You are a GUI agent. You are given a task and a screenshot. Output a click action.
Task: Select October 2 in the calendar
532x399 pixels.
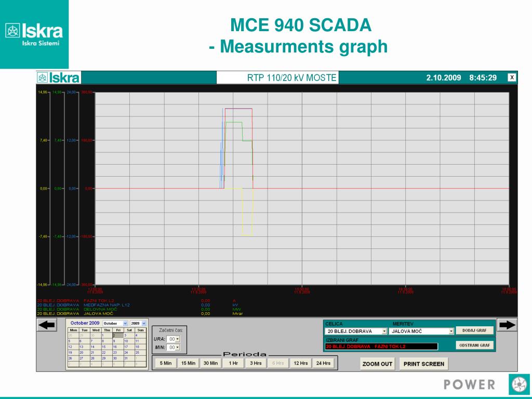[118, 335]
